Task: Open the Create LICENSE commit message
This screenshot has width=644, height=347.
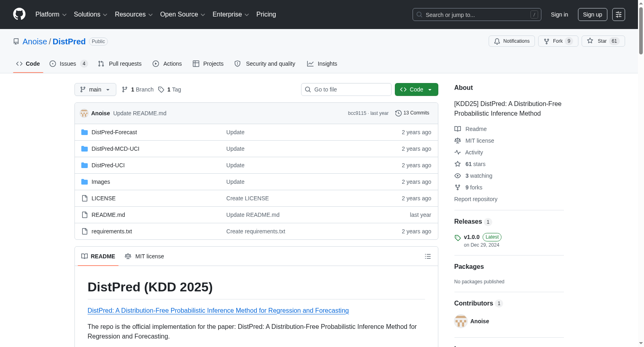Action: coord(248,198)
